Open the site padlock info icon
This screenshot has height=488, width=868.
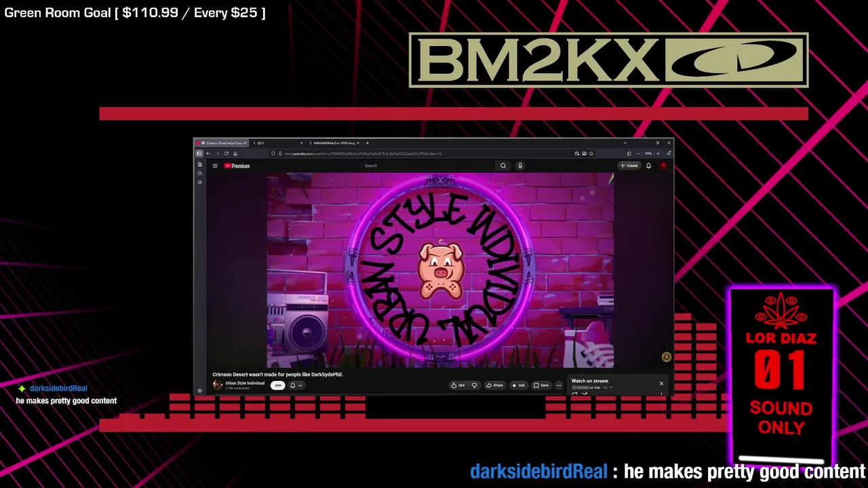(280, 153)
